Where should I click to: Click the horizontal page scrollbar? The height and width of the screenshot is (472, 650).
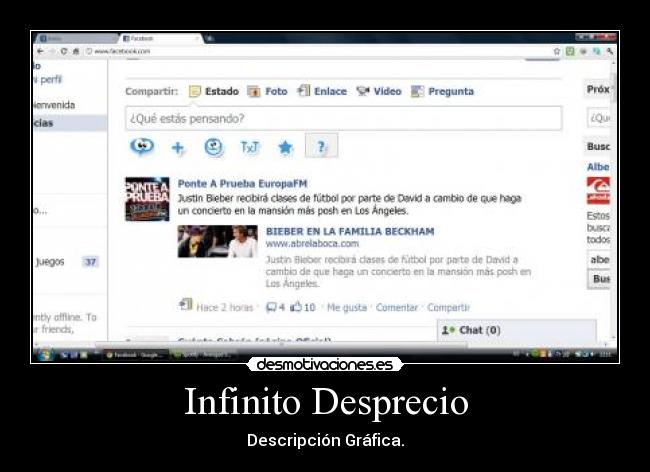pyautogui.click(x=282, y=344)
